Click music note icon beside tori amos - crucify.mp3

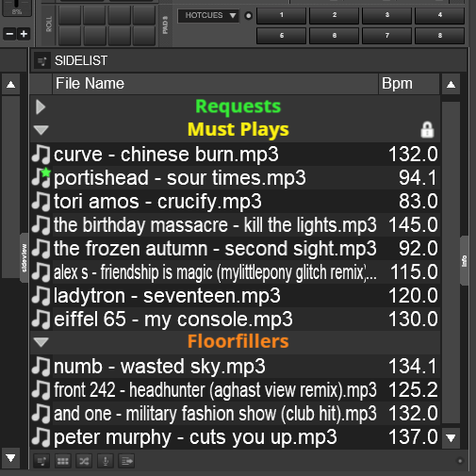coord(41,202)
